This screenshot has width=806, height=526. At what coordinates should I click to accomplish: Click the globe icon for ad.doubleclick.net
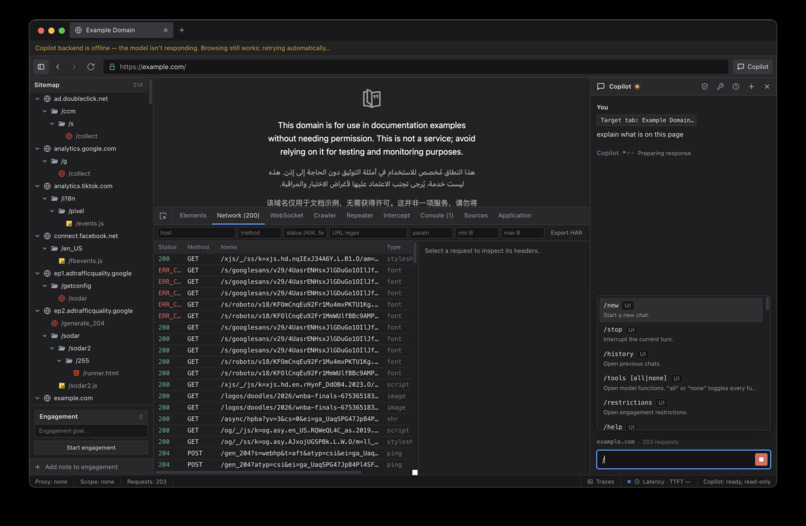(x=47, y=99)
